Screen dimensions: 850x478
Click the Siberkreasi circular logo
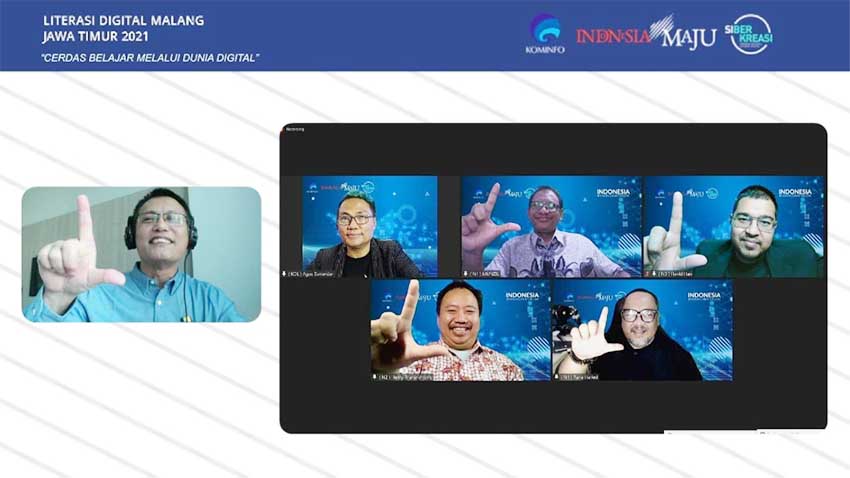(x=749, y=34)
